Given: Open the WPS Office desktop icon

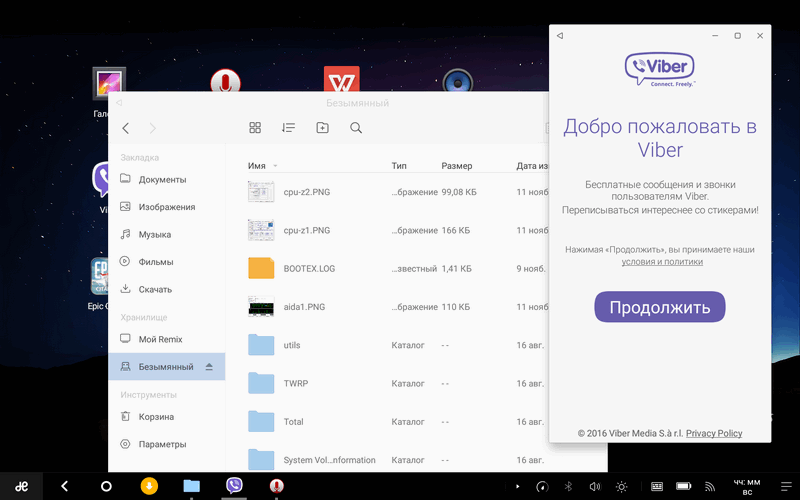Looking at the screenshot, I should [x=342, y=79].
